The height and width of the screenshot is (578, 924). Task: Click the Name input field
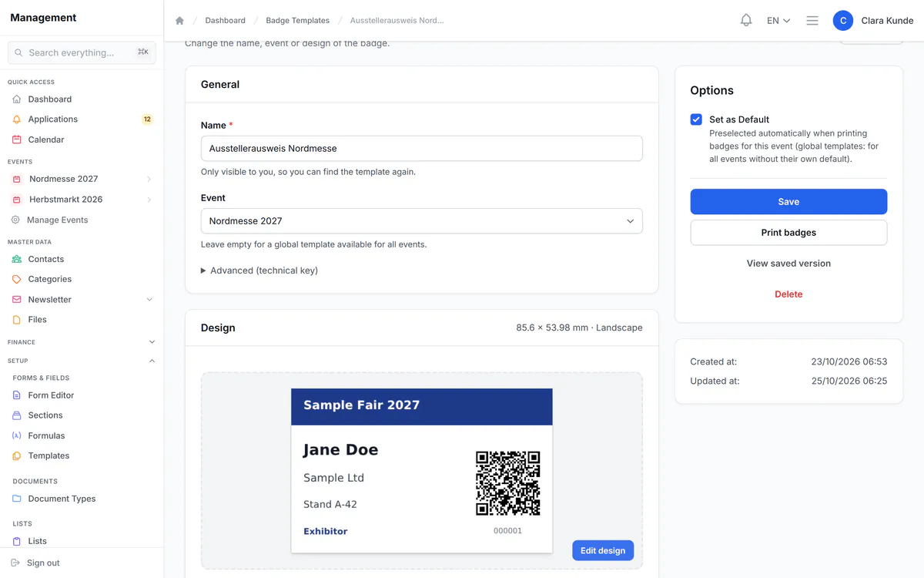point(421,149)
